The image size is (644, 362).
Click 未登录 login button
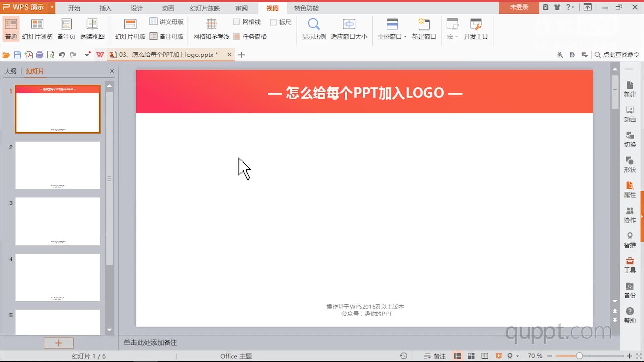click(519, 7)
